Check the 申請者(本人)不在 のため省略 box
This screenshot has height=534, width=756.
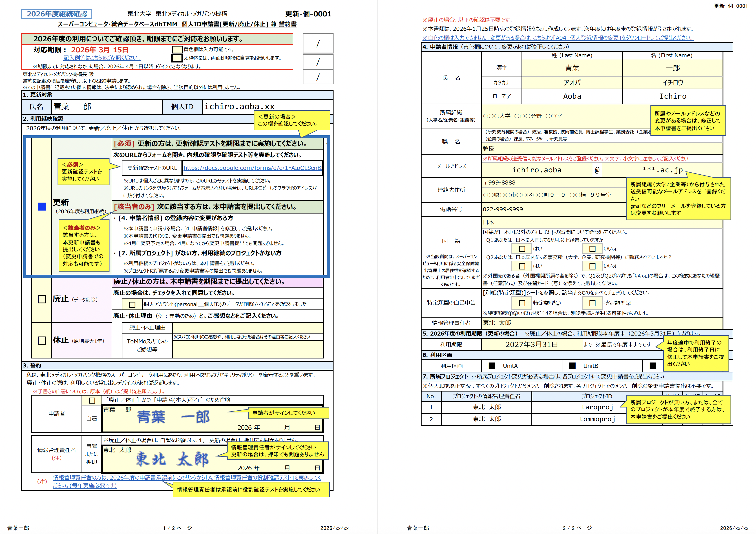click(x=92, y=400)
